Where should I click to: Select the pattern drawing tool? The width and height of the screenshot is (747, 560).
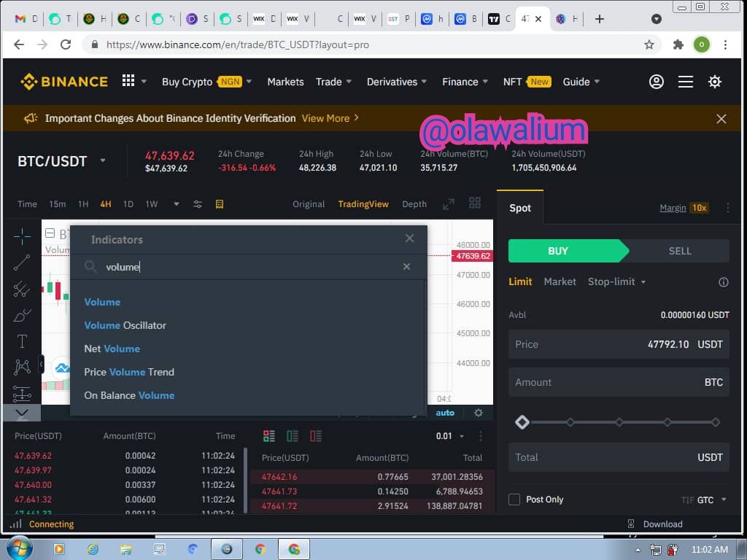coord(22,367)
